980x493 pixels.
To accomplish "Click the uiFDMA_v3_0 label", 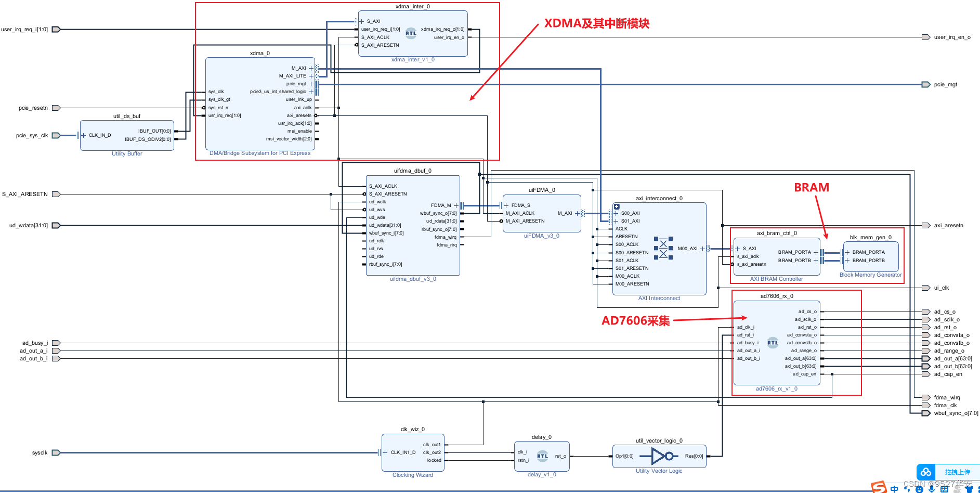I will click(x=542, y=236).
